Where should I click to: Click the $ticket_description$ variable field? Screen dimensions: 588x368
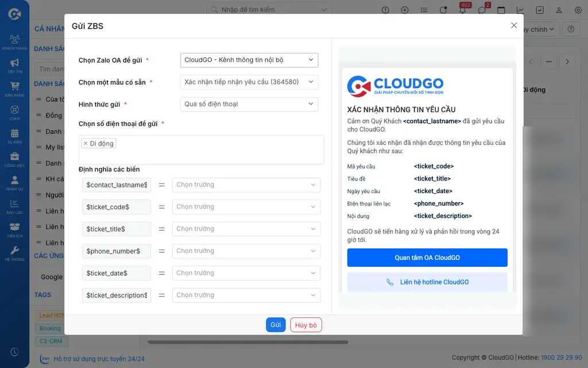[x=117, y=295]
